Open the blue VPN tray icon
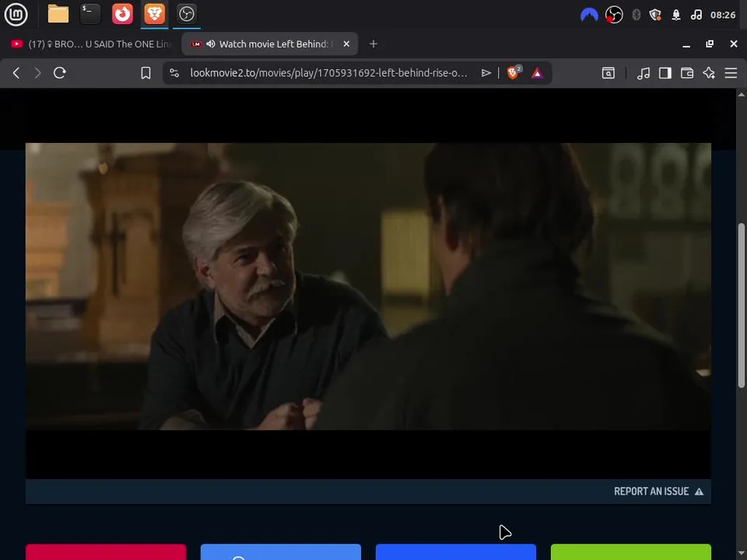Image resolution: width=747 pixels, height=560 pixels. point(589,16)
